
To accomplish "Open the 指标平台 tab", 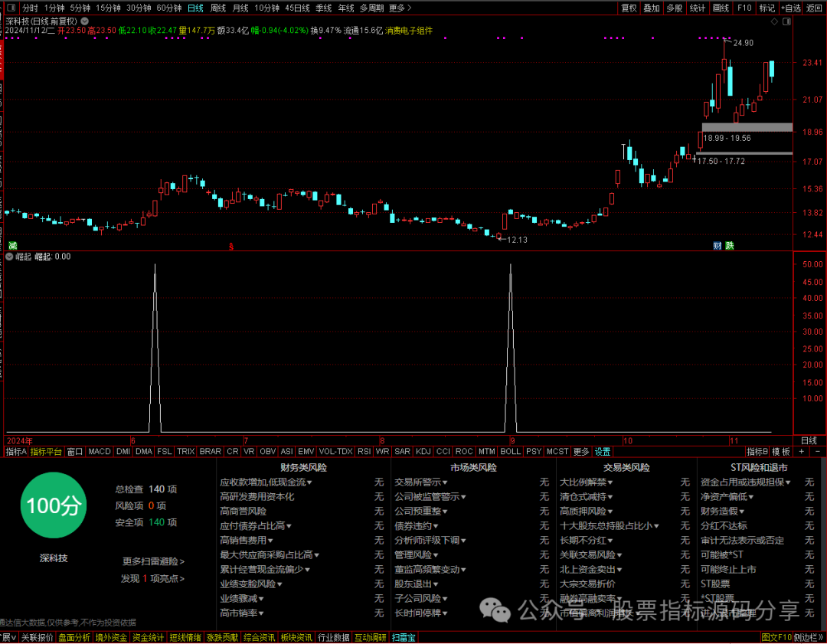I will [46, 452].
